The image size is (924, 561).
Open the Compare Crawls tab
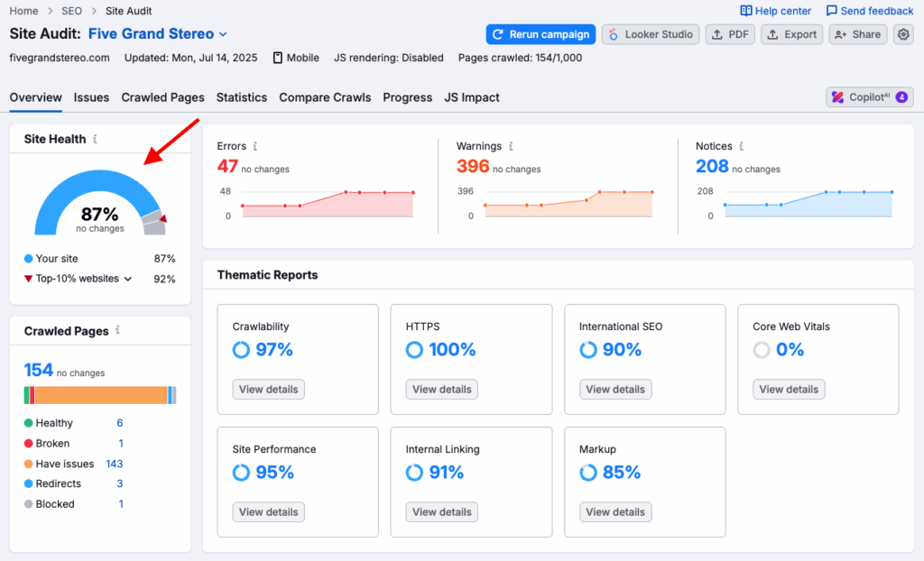[325, 97]
